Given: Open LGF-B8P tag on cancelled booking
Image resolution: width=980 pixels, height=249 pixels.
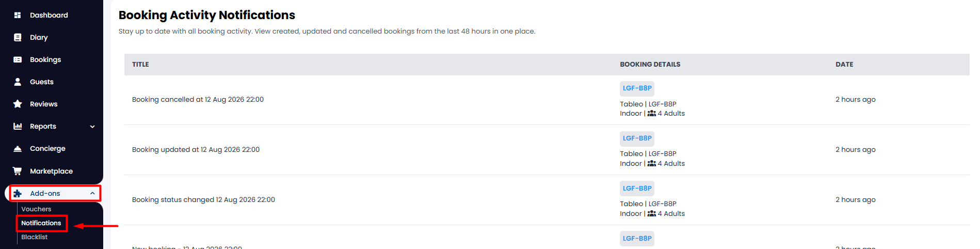Looking at the screenshot, I should pos(637,88).
